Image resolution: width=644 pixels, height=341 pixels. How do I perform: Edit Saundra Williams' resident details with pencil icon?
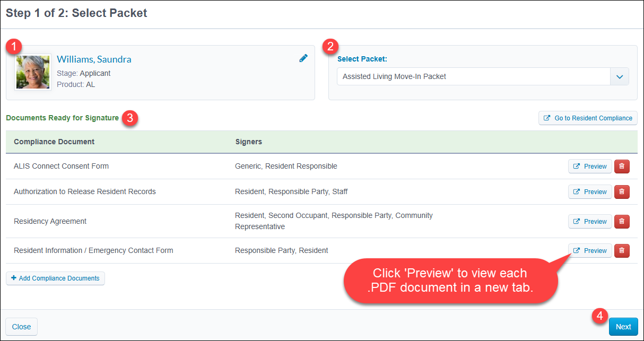[303, 58]
